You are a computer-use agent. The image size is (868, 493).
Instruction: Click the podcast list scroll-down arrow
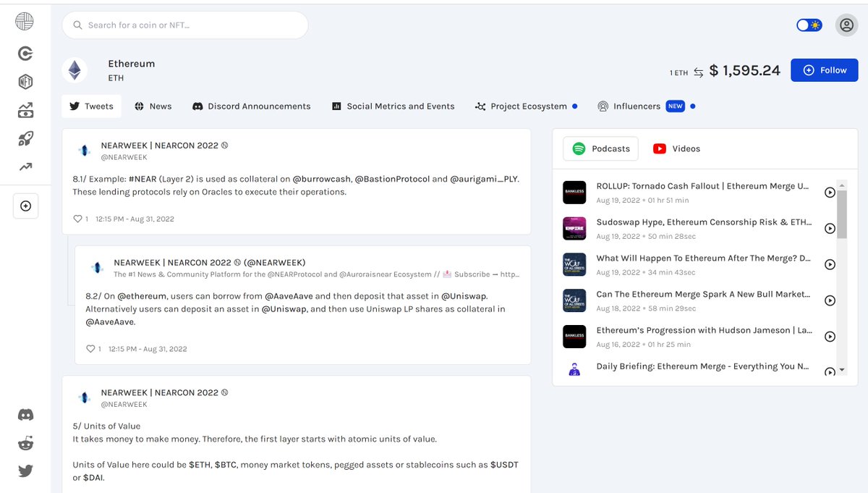841,370
